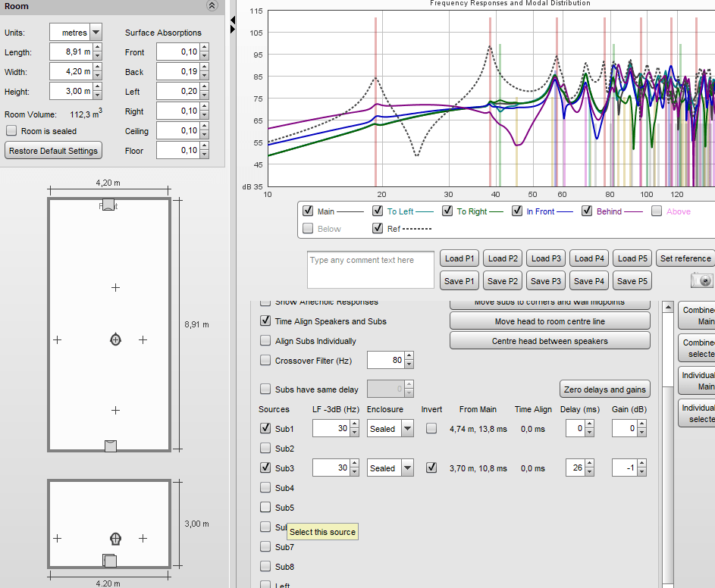Screen dimensions: 715x588
Task: Click Save P2 button
Action: click(503, 281)
